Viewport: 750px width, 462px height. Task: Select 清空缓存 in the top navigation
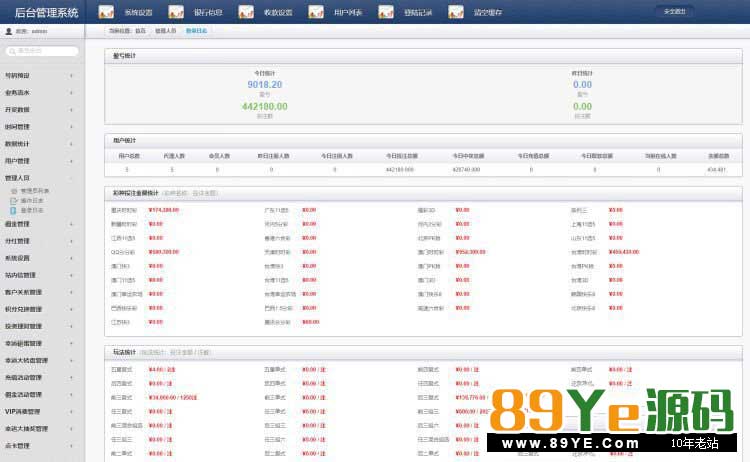(488, 12)
